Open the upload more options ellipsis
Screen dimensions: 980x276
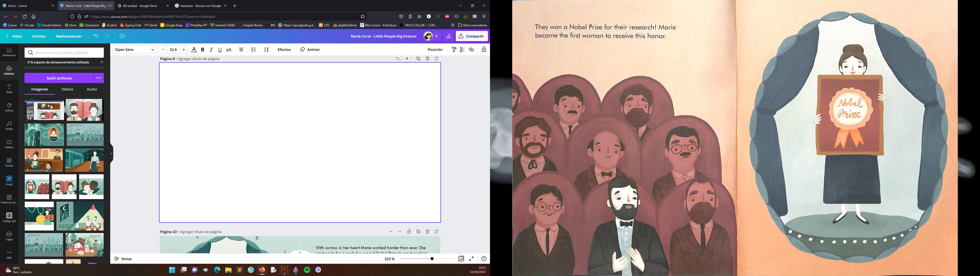click(x=99, y=78)
